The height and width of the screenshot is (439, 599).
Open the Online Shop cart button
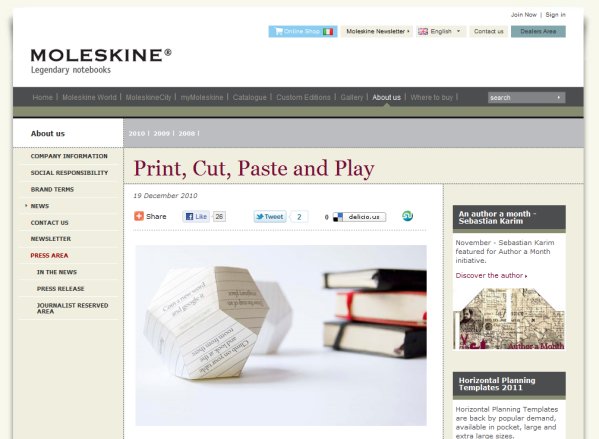pos(303,31)
